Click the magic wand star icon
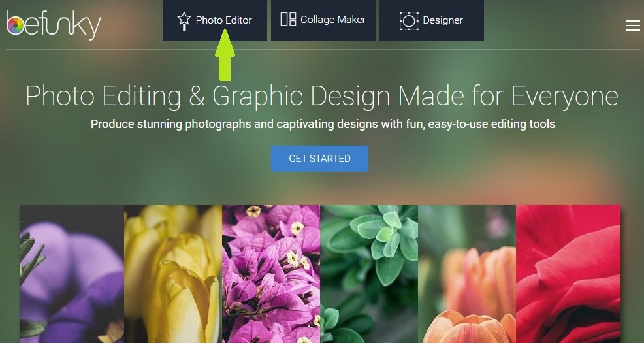The height and width of the screenshot is (343, 644). (184, 22)
